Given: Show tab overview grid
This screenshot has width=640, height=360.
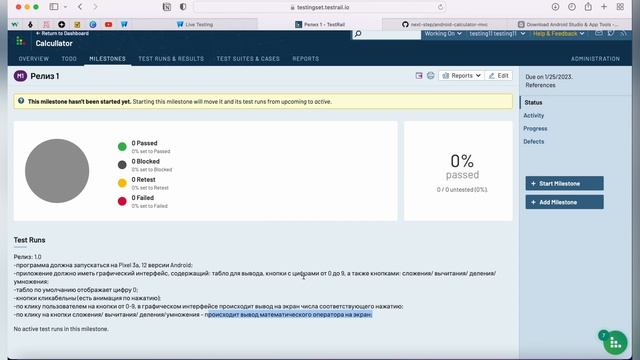Looking at the screenshot, I should [620, 7].
